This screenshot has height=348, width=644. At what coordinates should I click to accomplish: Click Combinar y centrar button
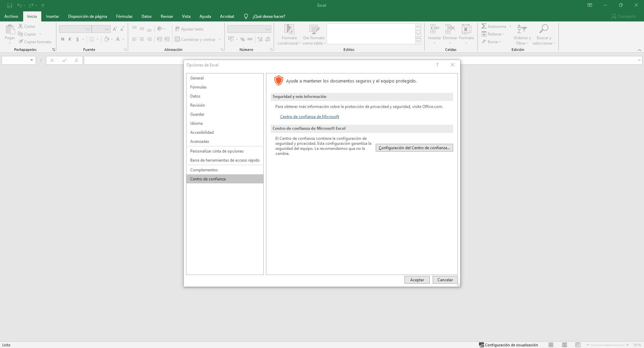pos(195,39)
